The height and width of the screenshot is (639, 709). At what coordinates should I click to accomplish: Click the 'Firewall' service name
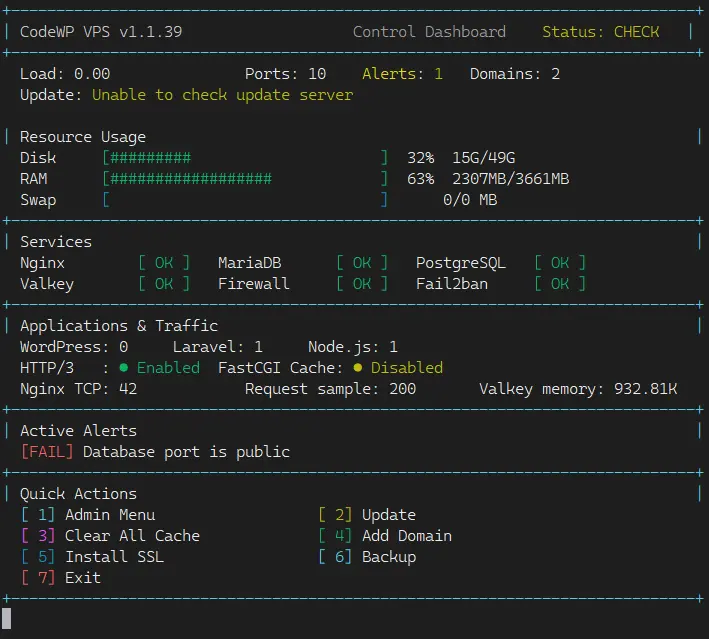point(254,284)
